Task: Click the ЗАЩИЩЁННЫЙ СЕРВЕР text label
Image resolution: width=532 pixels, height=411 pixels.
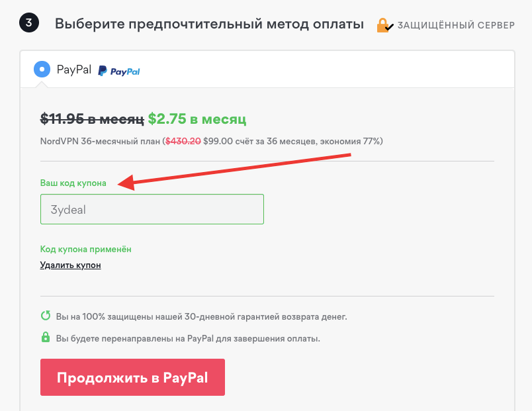Action: point(455,24)
